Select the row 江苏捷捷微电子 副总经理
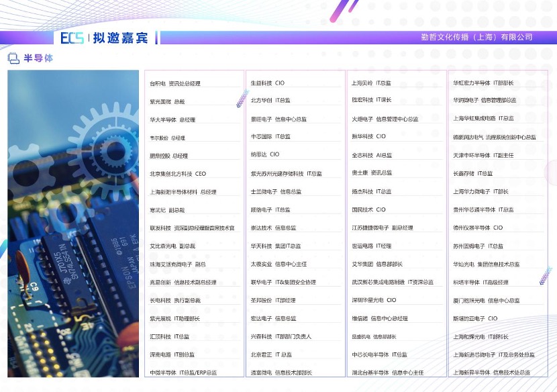This screenshot has width=557, height=392. pos(383,228)
